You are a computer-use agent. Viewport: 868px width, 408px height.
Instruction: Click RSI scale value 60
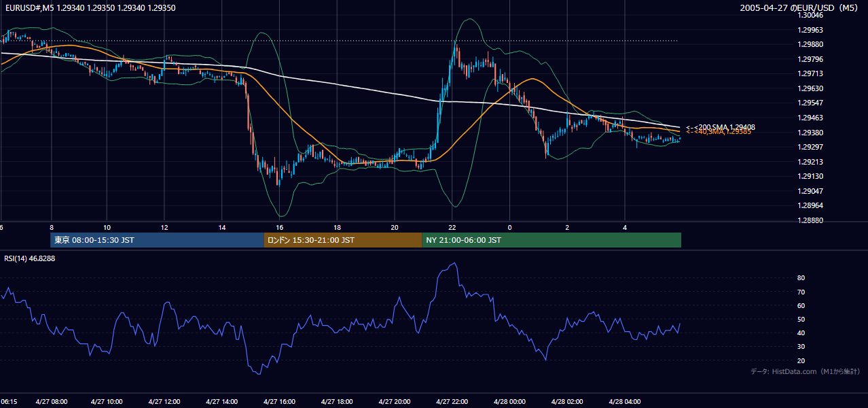point(801,305)
